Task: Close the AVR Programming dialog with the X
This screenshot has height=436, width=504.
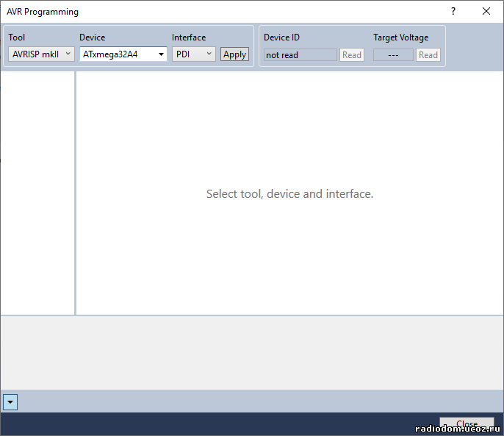Action: click(486, 11)
